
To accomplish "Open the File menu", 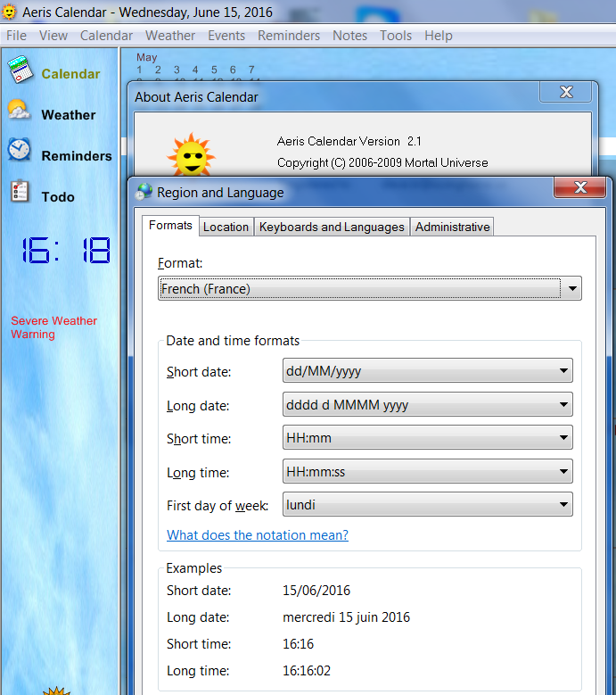I will [x=16, y=36].
